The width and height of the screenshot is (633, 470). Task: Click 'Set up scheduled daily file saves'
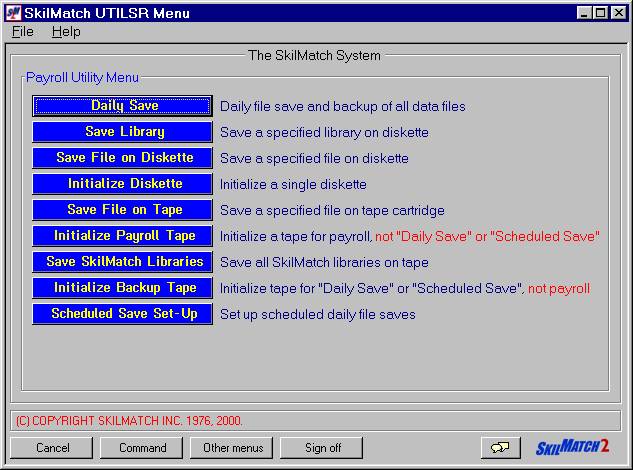coord(318,314)
